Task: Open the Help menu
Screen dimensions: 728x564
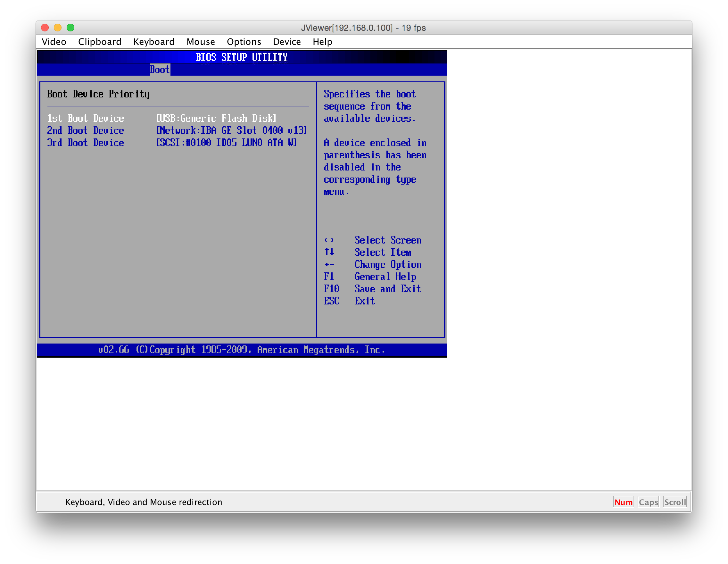Action: pos(322,42)
